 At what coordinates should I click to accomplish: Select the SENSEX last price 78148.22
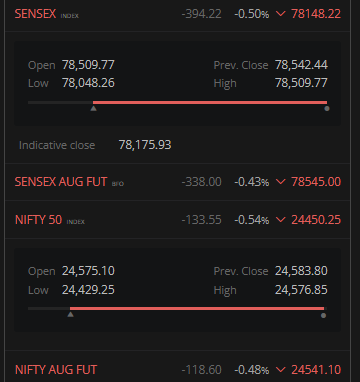pyautogui.click(x=316, y=14)
